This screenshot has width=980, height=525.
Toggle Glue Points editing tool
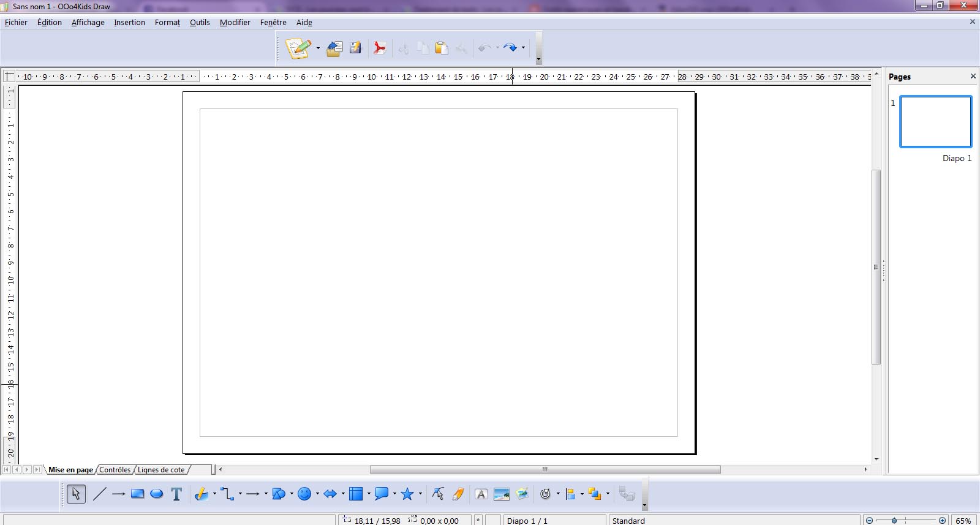coord(458,494)
